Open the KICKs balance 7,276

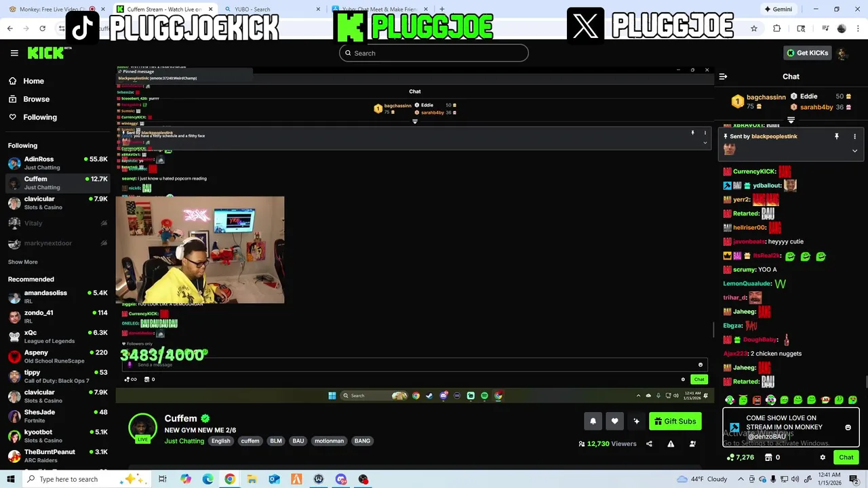pos(740,457)
